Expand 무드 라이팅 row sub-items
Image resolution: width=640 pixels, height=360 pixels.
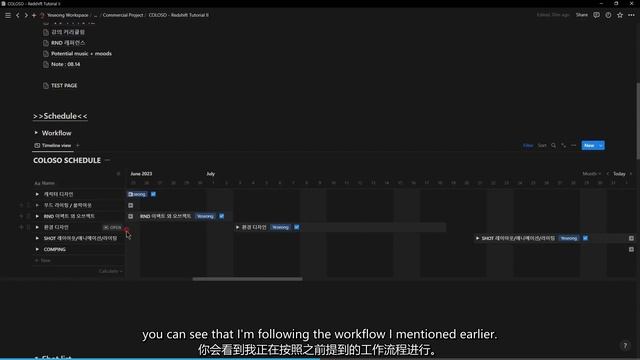[37, 205]
